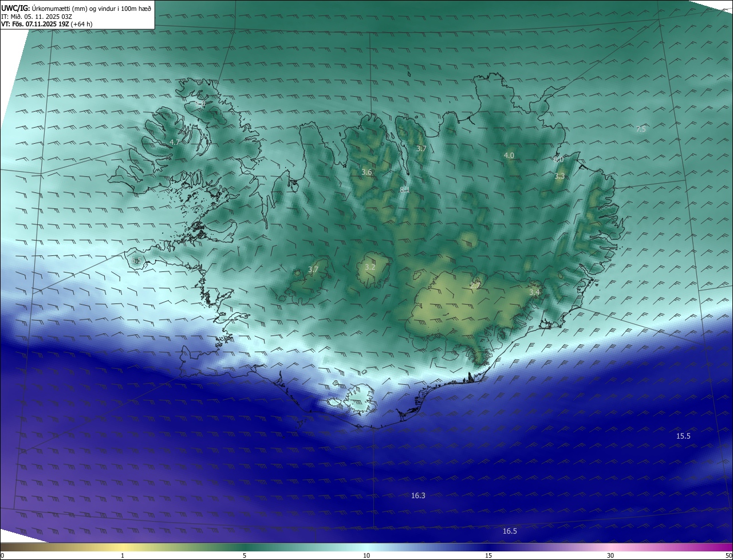Click the tick label 30 on the color scale
The width and height of the screenshot is (733, 560).
[610, 555]
